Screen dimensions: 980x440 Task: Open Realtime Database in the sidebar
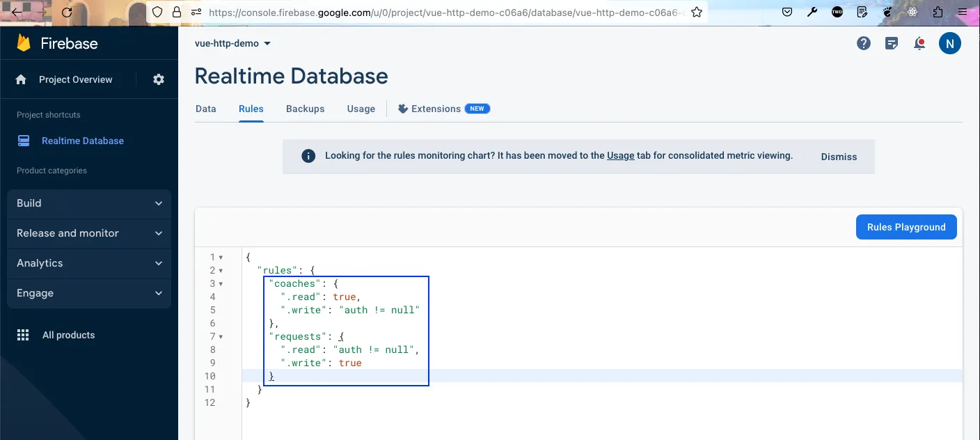(x=83, y=141)
